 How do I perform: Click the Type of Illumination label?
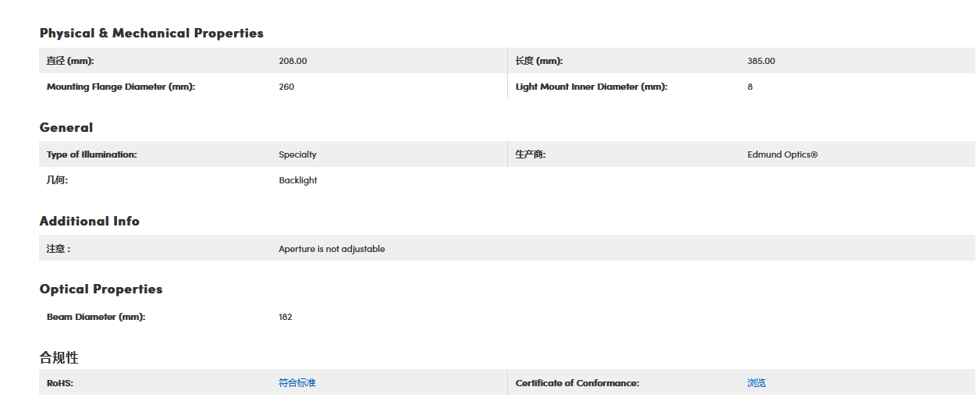click(91, 154)
